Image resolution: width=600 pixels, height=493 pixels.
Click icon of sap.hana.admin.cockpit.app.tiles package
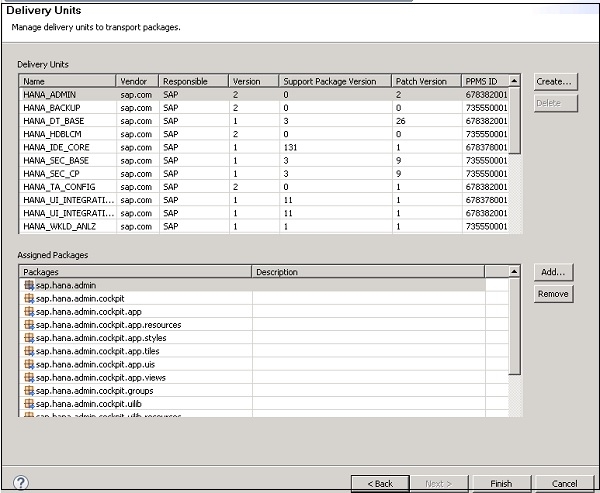click(x=29, y=351)
